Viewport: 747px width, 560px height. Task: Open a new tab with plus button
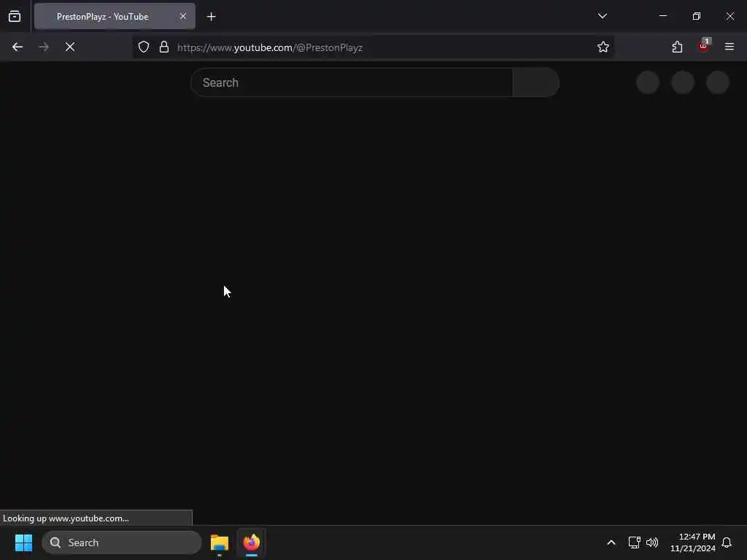211,17
